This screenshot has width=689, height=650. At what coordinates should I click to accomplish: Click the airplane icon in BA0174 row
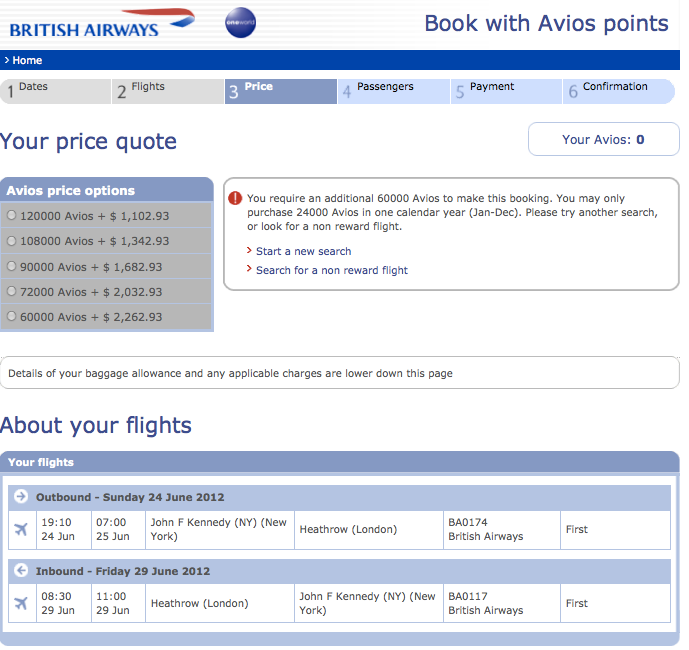(21, 529)
